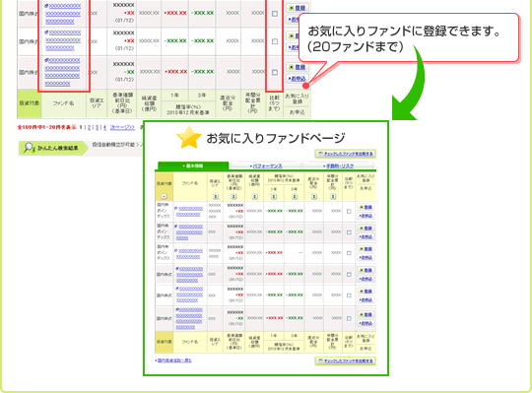Click お申込 in upper table's -XX row
532x393 pixels.
[x=298, y=78]
